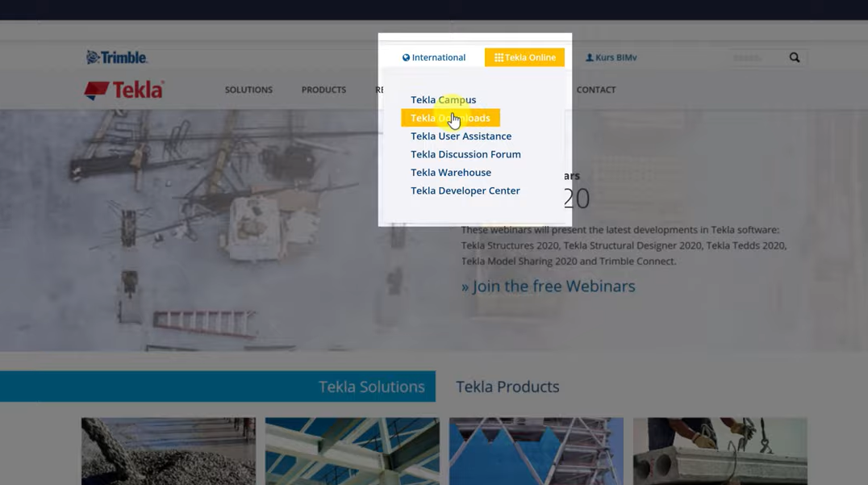Follow the Join the free Webinars link
868x485 pixels.
pyautogui.click(x=548, y=286)
